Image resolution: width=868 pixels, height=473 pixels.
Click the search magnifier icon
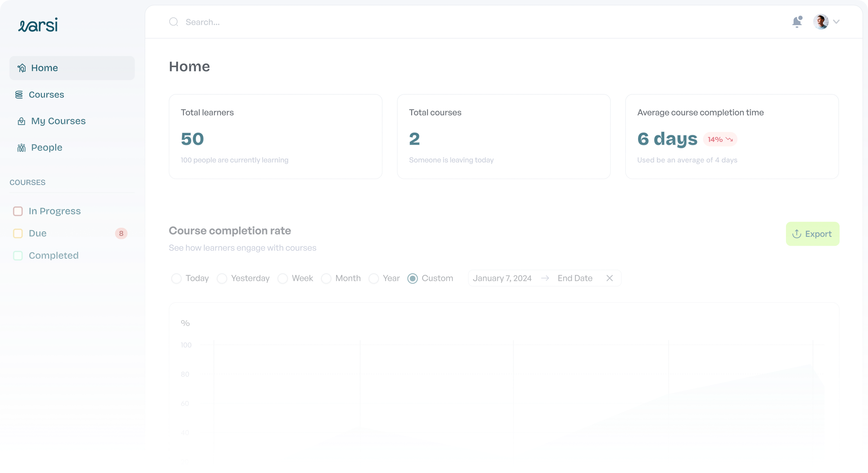coord(174,22)
